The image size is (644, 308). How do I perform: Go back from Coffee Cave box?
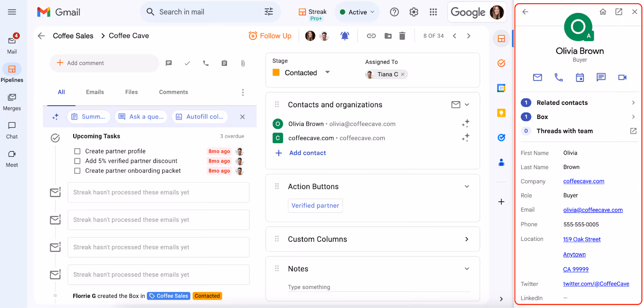pos(41,36)
